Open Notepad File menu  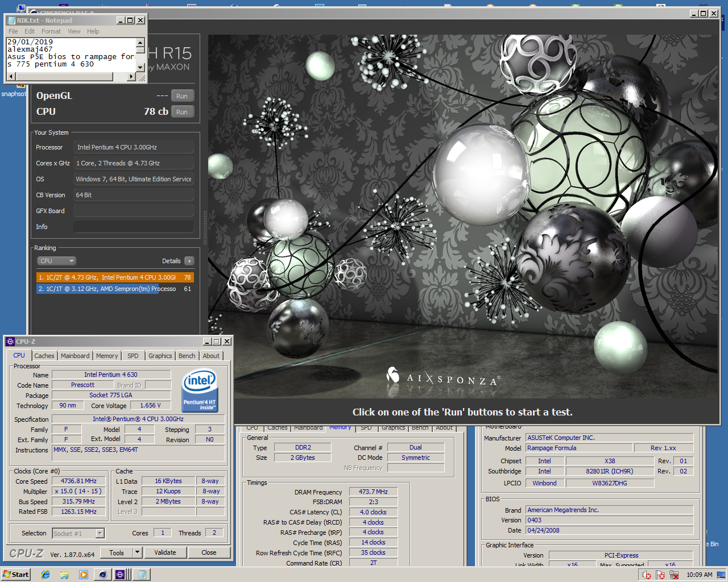click(x=13, y=31)
